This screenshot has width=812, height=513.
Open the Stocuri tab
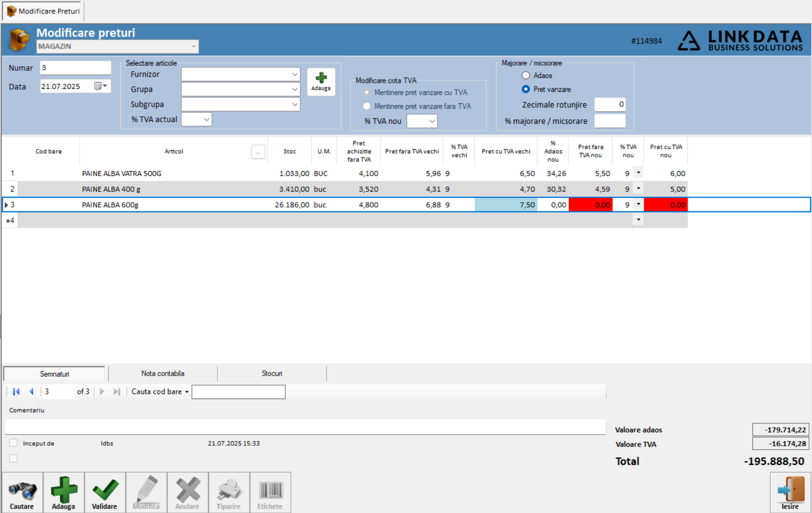[272, 374]
